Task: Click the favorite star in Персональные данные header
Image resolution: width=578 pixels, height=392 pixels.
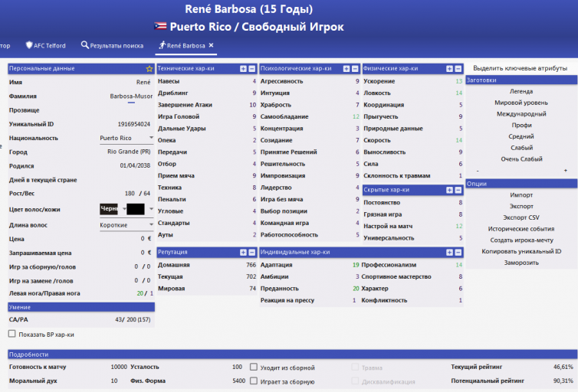Action: [x=149, y=69]
